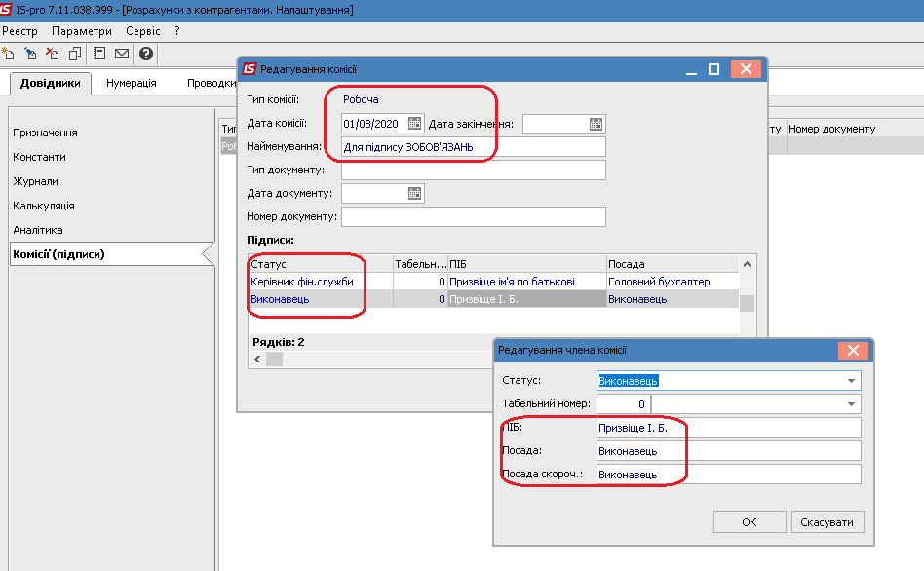The width and height of the screenshot is (924, 571).
Task: Expand the Табельний номер employee dropdown
Action: coord(851,404)
